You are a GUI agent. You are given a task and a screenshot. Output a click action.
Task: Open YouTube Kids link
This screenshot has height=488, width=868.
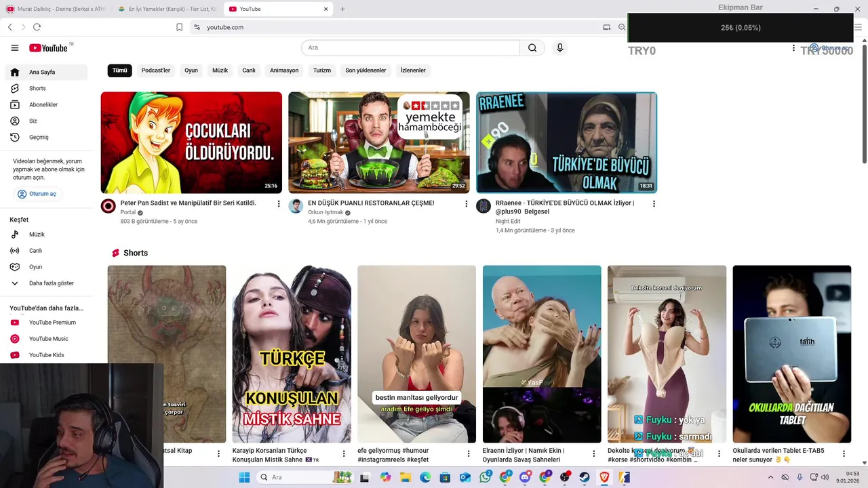click(x=46, y=354)
